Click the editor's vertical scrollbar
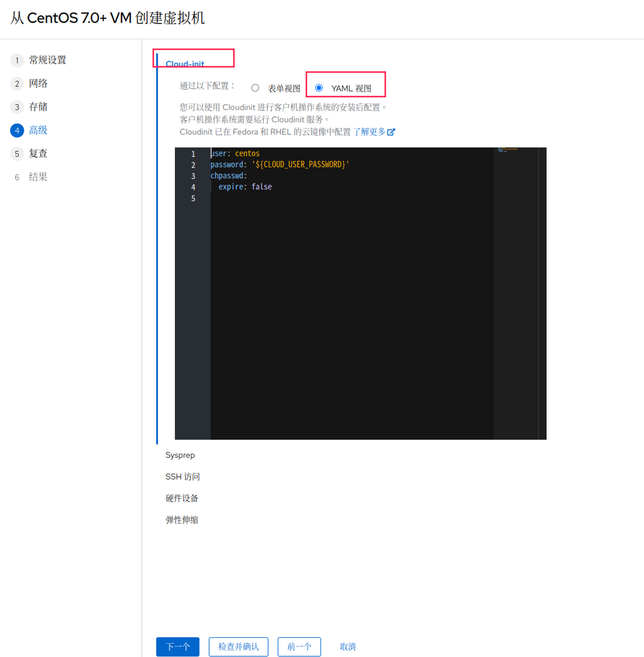This screenshot has height=657, width=644. point(542,293)
